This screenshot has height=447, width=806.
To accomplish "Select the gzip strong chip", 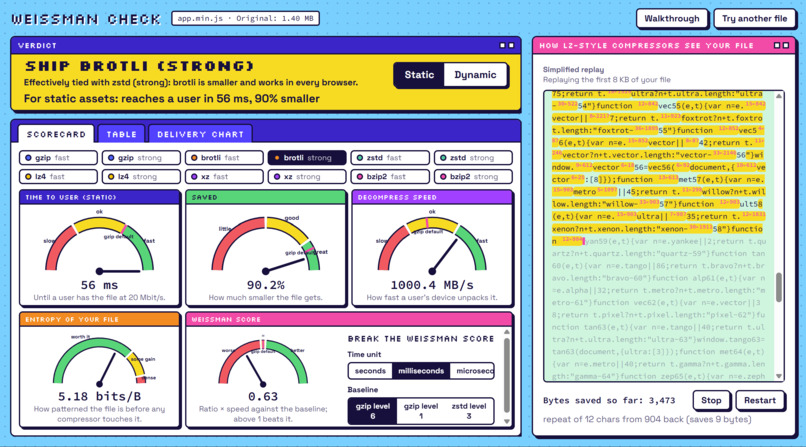I will [141, 158].
